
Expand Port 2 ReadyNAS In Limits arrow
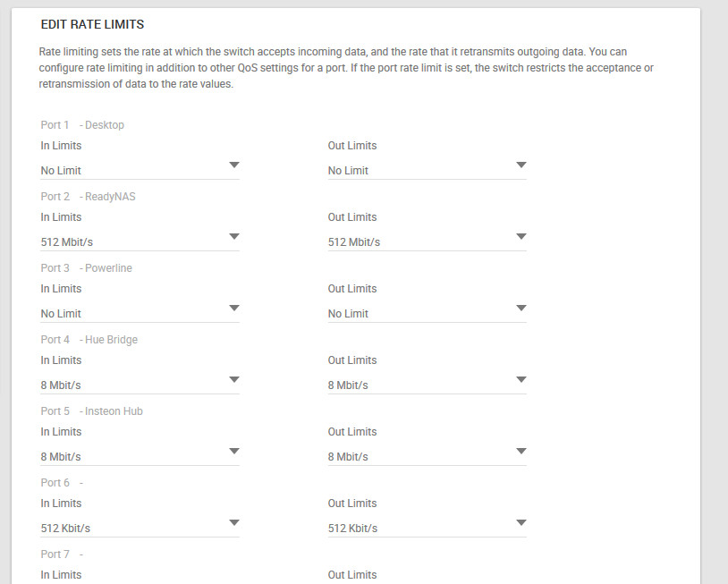(x=234, y=237)
